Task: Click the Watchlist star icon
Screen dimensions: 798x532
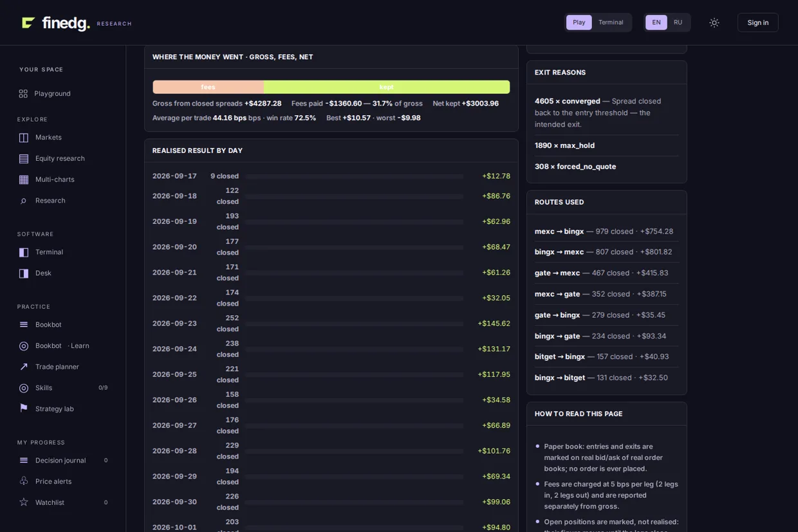Action: pyautogui.click(x=24, y=502)
